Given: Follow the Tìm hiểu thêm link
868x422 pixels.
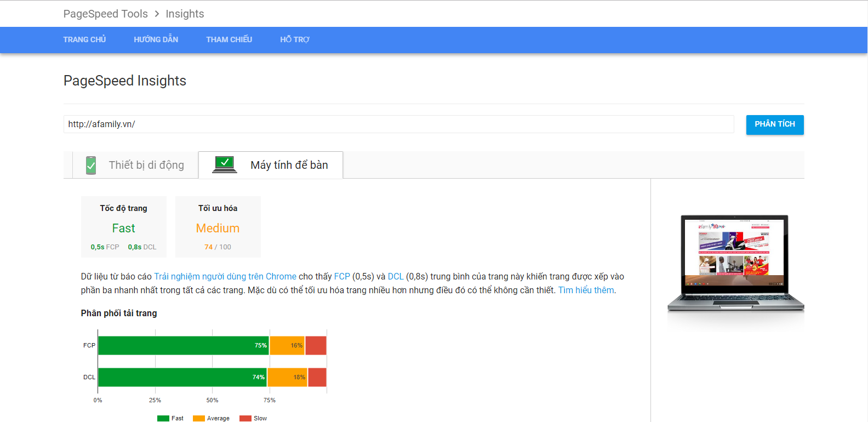Looking at the screenshot, I should pos(586,290).
